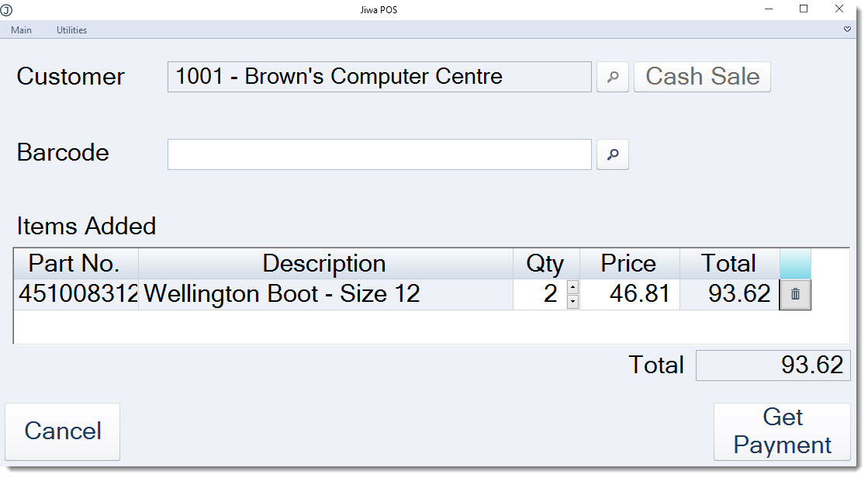Click Get Payment button
The width and height of the screenshot is (868, 478).
coord(782,431)
